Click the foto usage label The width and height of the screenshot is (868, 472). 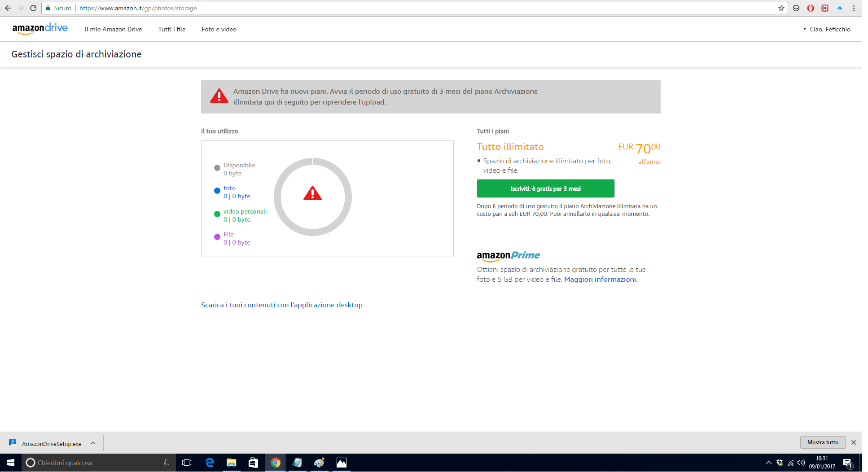tap(229, 188)
